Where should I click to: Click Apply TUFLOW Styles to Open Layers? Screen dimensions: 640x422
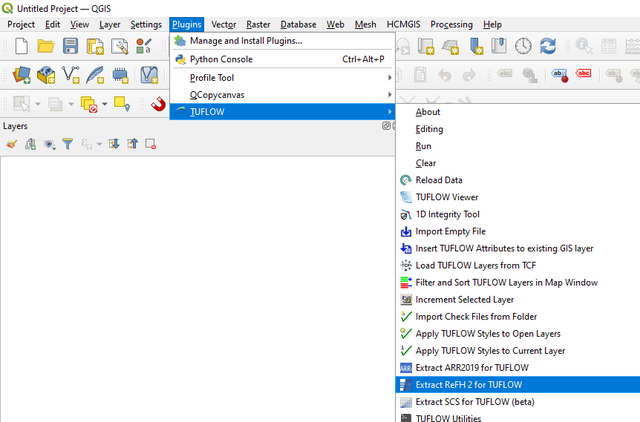click(x=488, y=333)
